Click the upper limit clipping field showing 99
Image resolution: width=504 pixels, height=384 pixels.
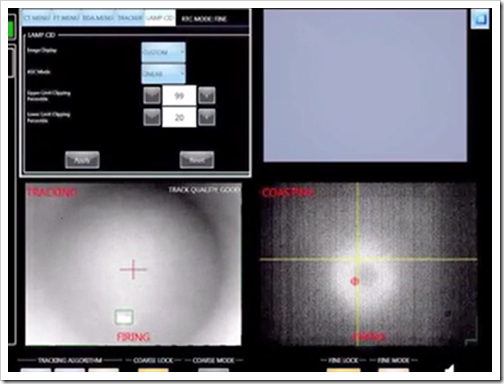coord(179,96)
